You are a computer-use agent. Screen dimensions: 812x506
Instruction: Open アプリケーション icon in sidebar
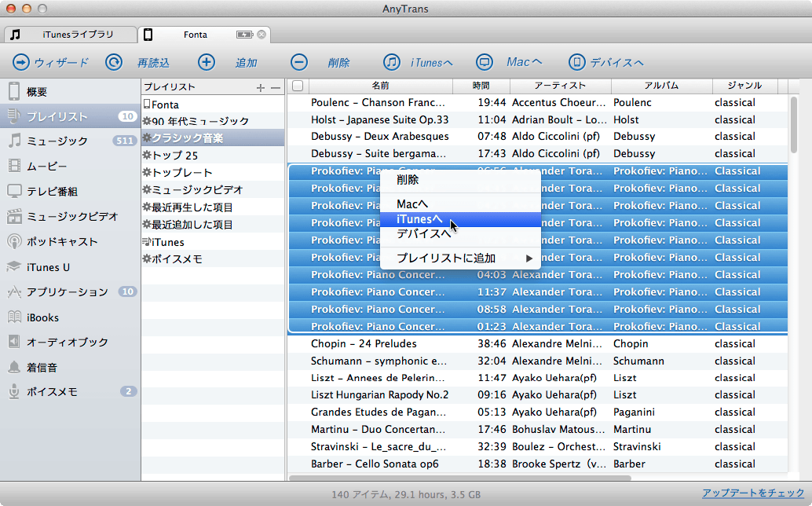(x=14, y=292)
